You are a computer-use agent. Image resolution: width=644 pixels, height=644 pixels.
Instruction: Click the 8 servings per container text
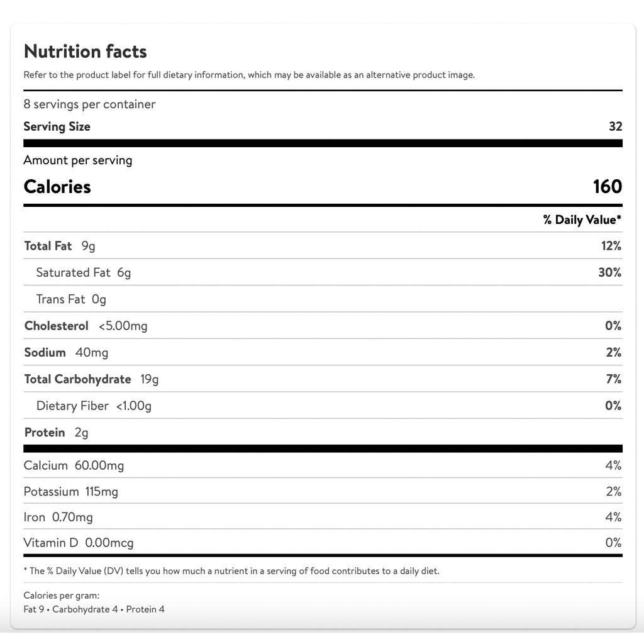coord(89,104)
